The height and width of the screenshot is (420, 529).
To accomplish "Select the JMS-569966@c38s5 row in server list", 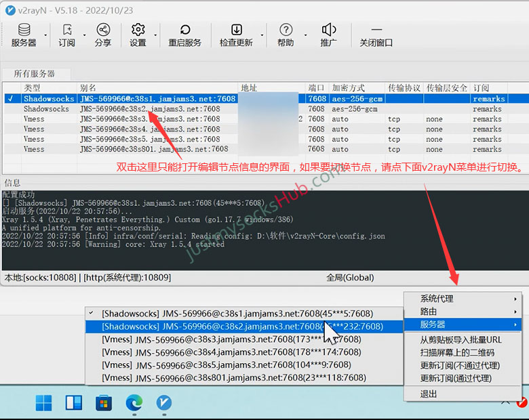I will [267, 140].
